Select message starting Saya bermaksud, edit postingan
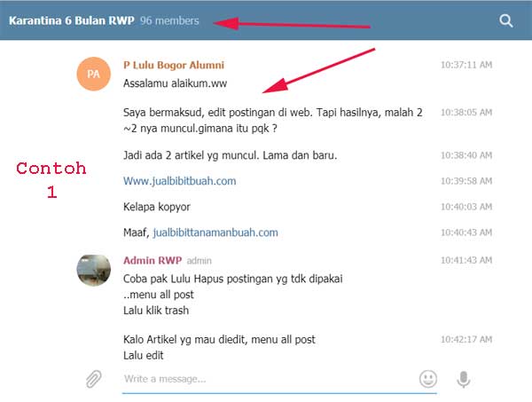The image size is (532, 402). (x=273, y=120)
